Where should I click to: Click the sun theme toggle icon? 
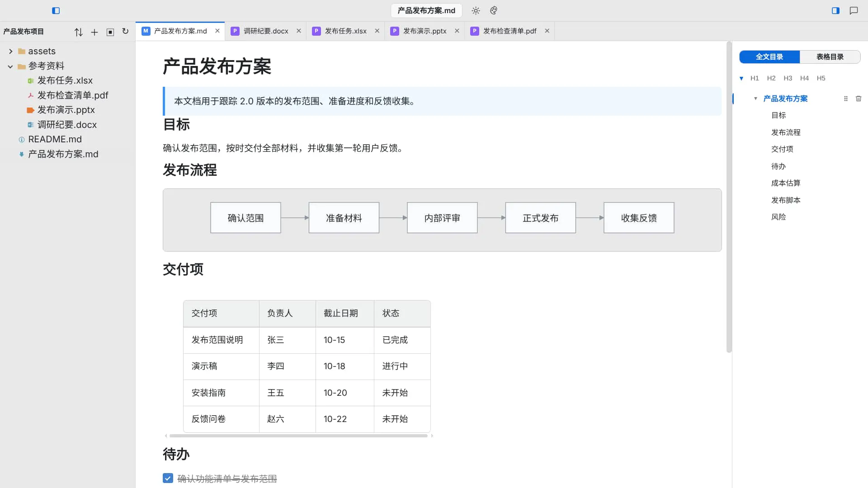pyautogui.click(x=476, y=10)
